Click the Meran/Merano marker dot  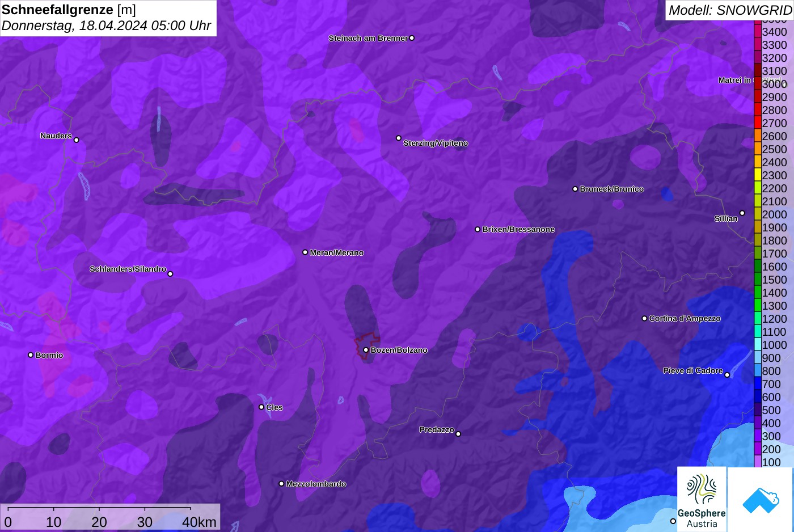305,252
